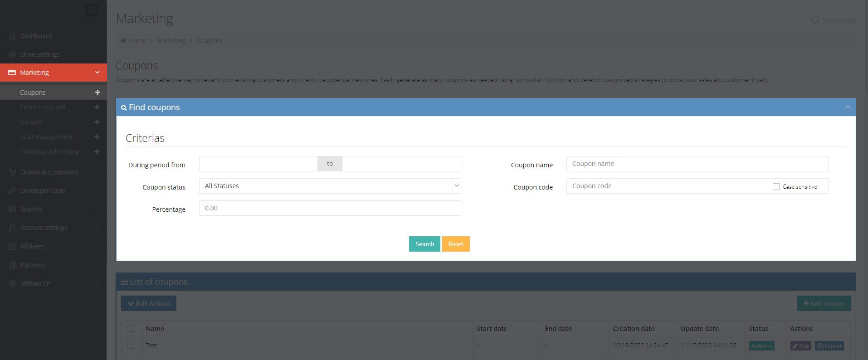
Task: Click the plus icon beside Up-sells
Action: pyautogui.click(x=97, y=122)
